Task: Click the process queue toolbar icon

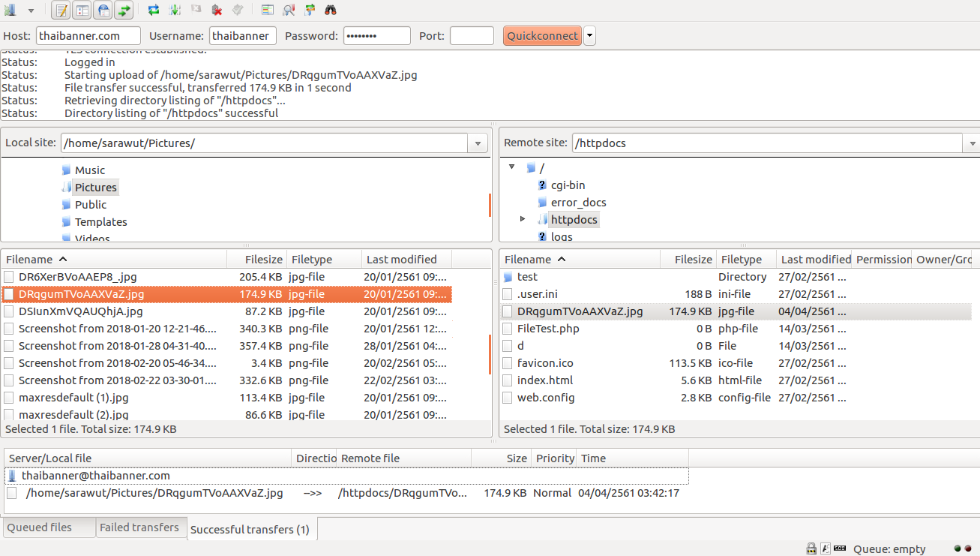Action: 175,10
